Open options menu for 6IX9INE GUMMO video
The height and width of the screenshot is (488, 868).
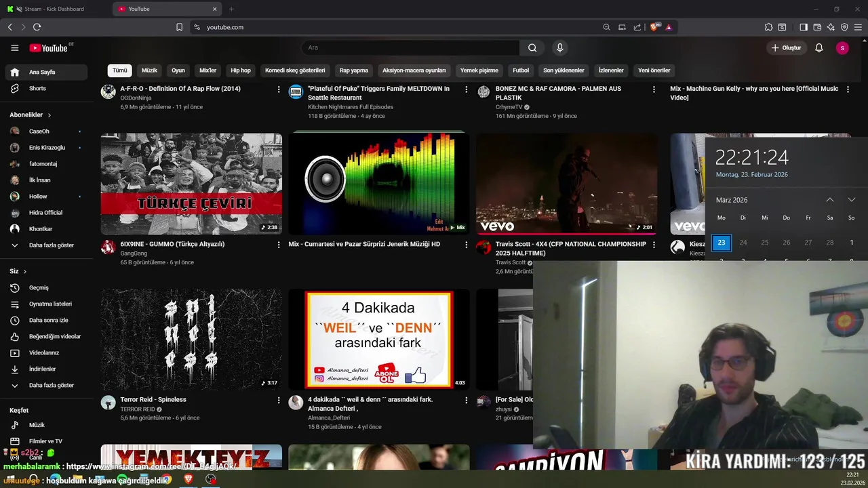(x=278, y=245)
